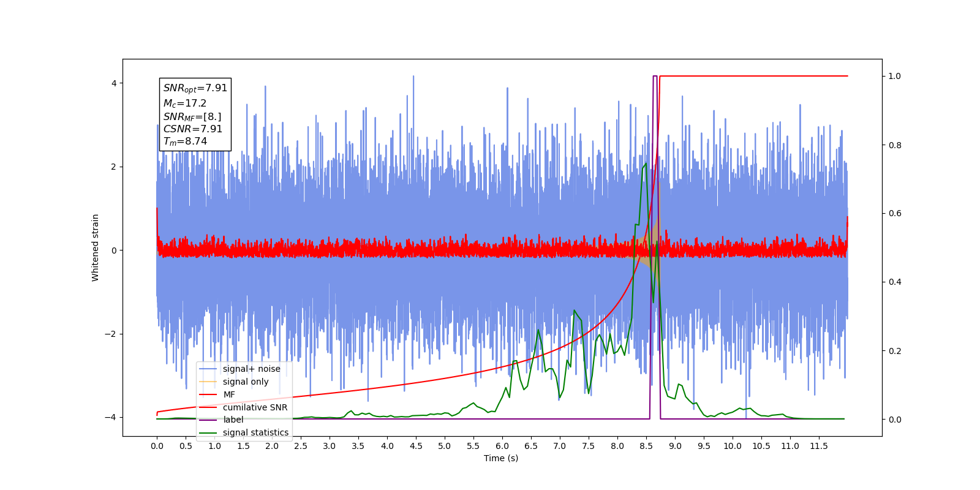Click the 8.5 tick on the time axis

tap(646, 446)
